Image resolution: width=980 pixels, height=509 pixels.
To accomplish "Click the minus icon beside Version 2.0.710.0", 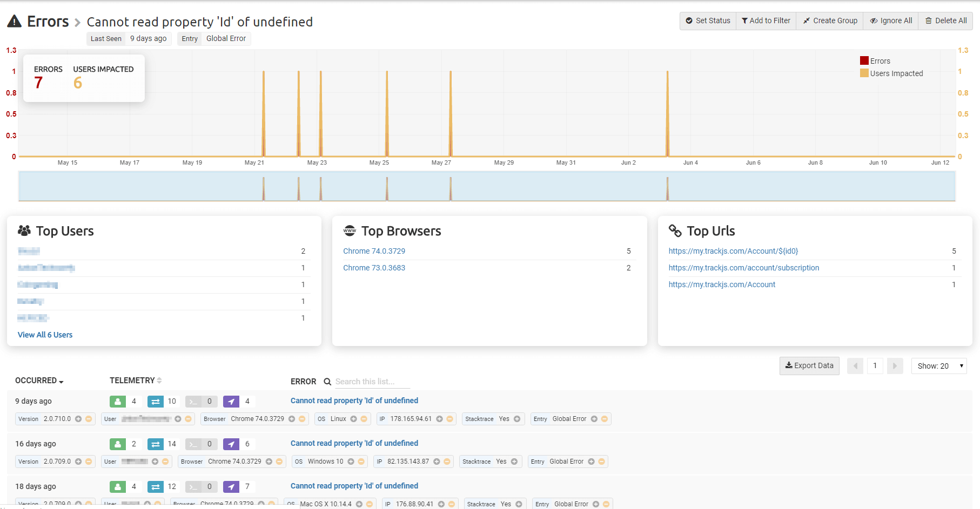I will pos(89,419).
